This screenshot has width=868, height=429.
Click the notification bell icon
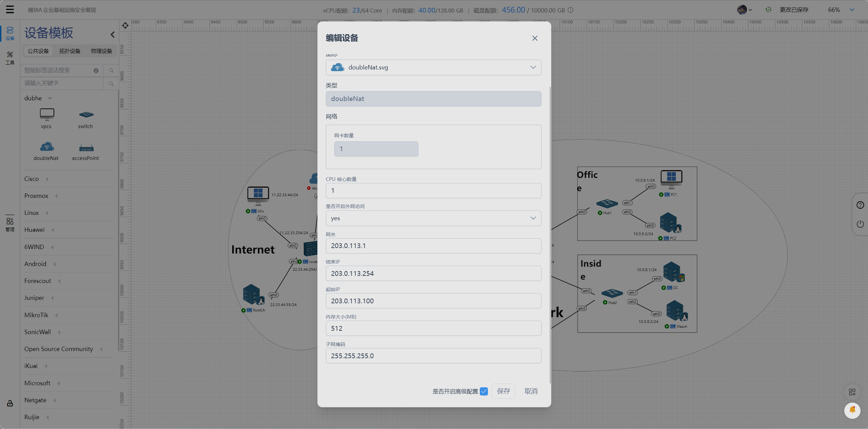pos(852,410)
